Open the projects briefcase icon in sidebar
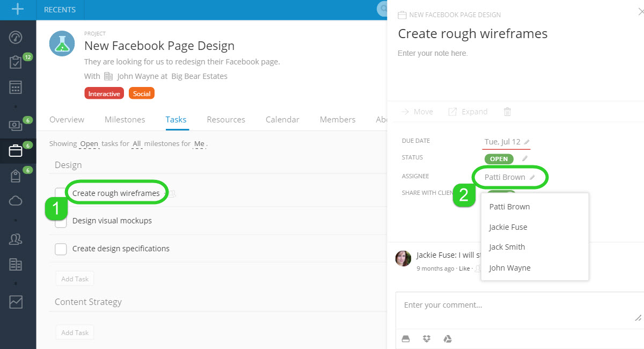Viewport: 644px width, 349px height. [x=16, y=151]
